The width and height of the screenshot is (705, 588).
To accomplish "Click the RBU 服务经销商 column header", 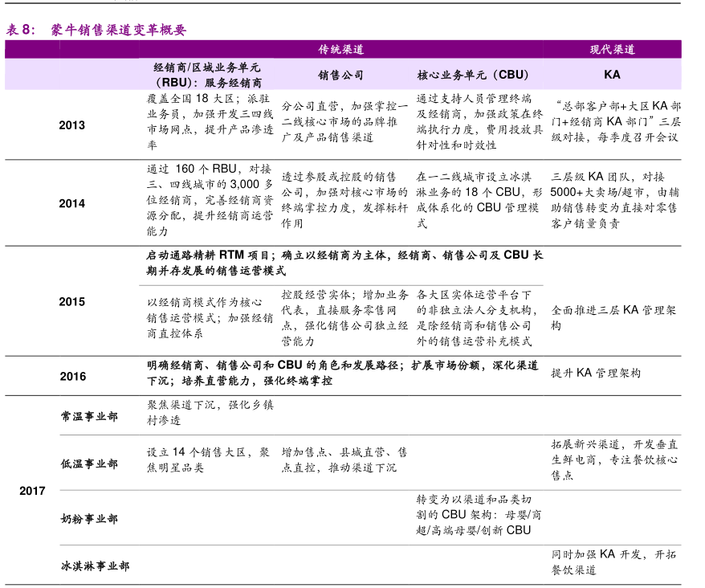I will [207, 75].
